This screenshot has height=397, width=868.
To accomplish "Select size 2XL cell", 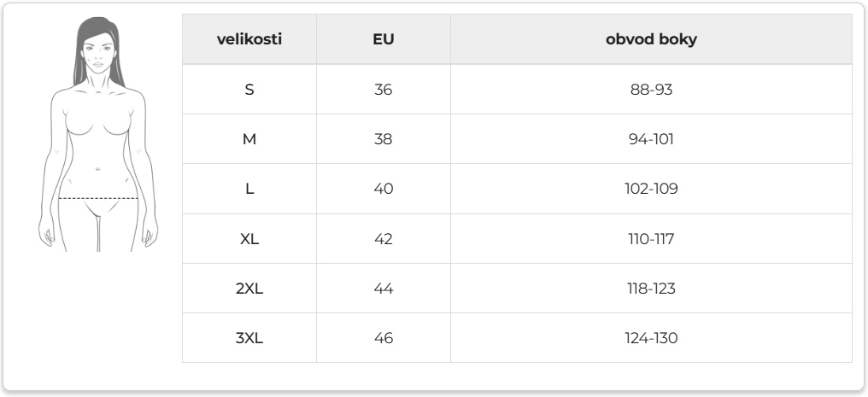I will click(x=249, y=288).
